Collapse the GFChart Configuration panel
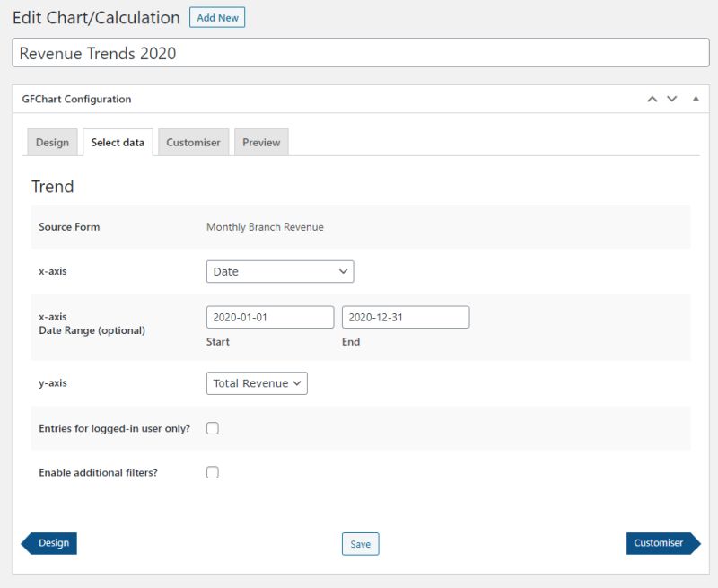Screen dimensions: 718x588 696,99
